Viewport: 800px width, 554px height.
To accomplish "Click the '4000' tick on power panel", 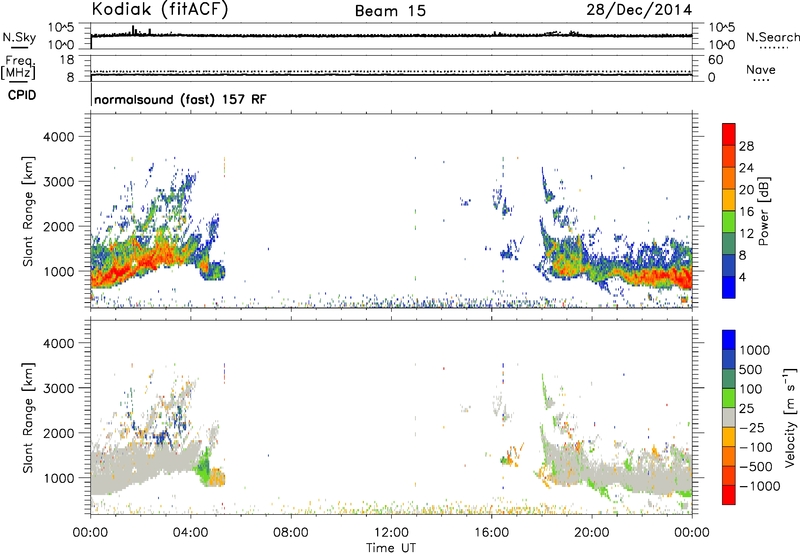I will pyautogui.click(x=59, y=137).
